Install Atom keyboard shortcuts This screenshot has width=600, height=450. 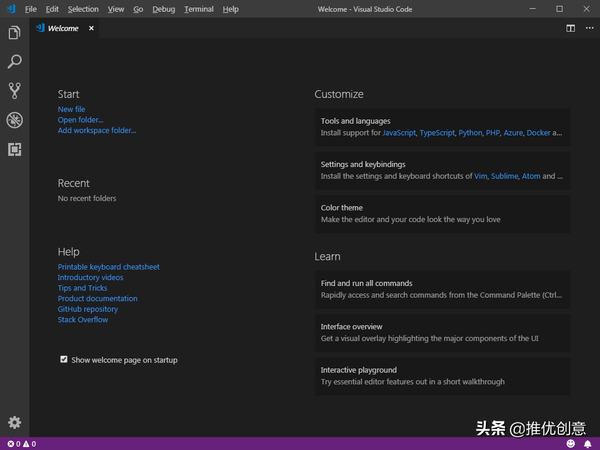coord(531,176)
